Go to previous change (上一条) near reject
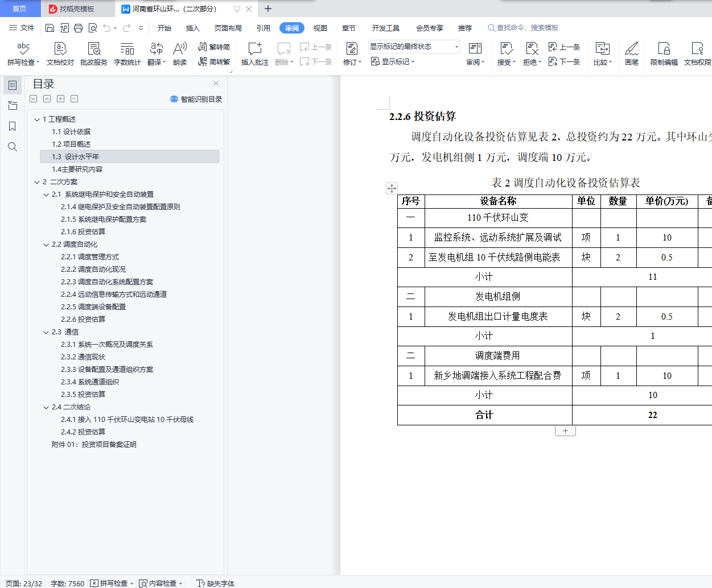The height and width of the screenshot is (588, 712). coord(564,47)
